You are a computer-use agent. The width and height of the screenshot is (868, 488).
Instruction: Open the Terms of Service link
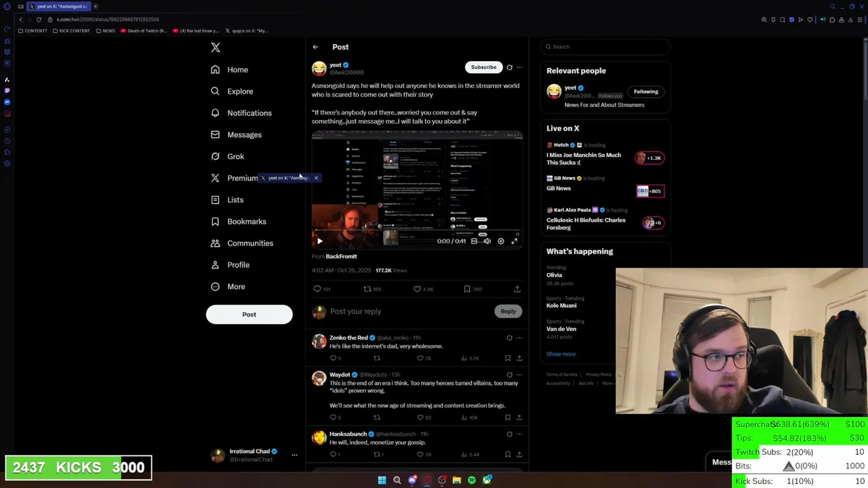coord(562,374)
